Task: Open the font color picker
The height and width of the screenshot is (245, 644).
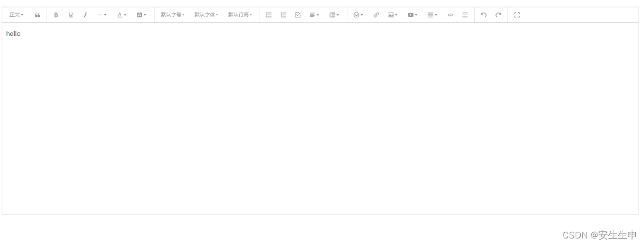Action: click(122, 15)
